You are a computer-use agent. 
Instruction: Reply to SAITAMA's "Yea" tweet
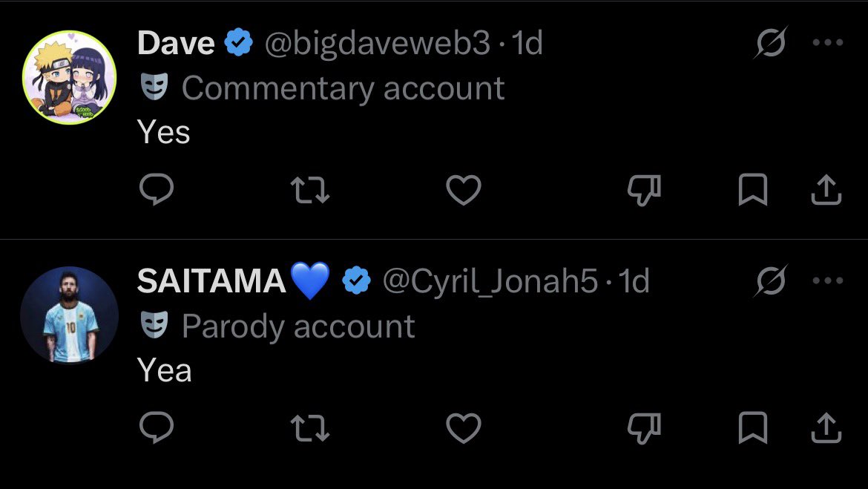[x=157, y=427]
